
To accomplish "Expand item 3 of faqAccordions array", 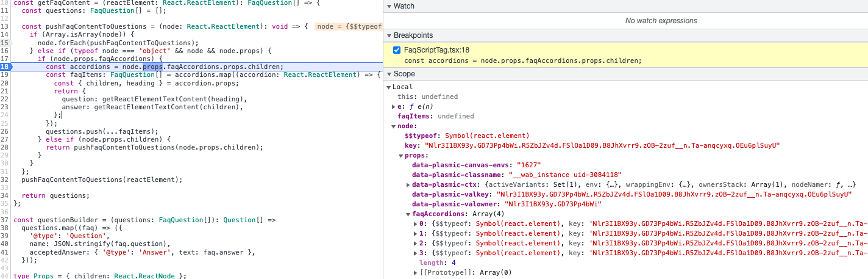I will click(415, 253).
